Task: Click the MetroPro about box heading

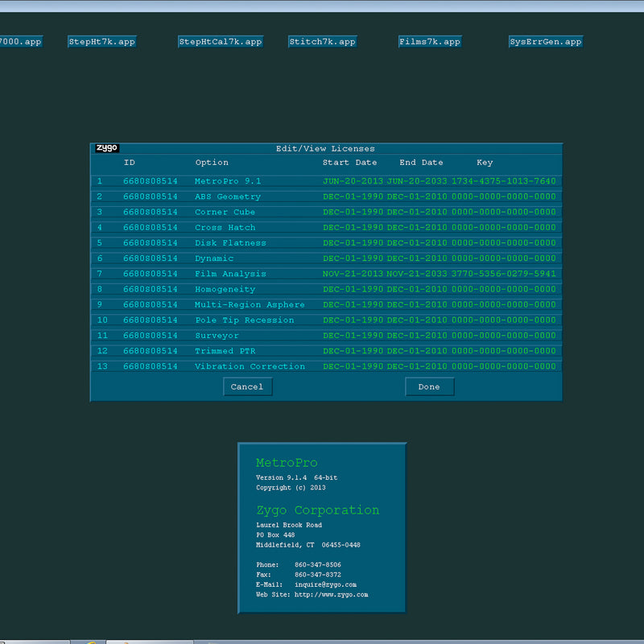Action: point(287,463)
